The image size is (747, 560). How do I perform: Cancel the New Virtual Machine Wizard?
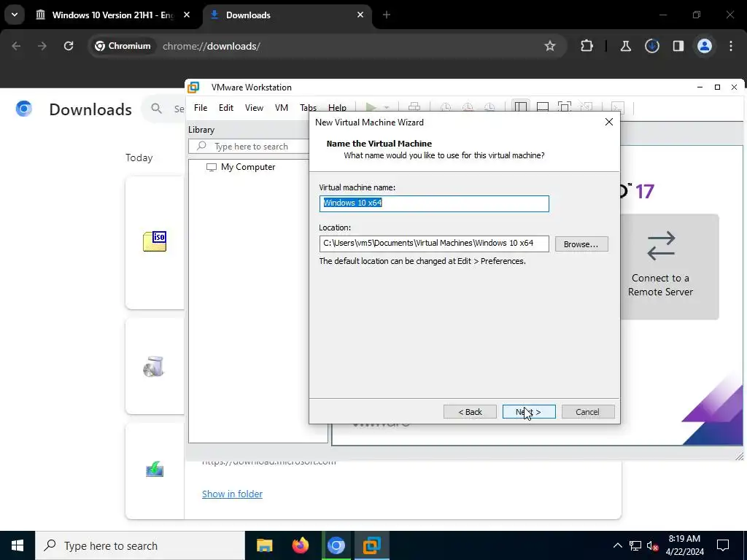coord(588,412)
